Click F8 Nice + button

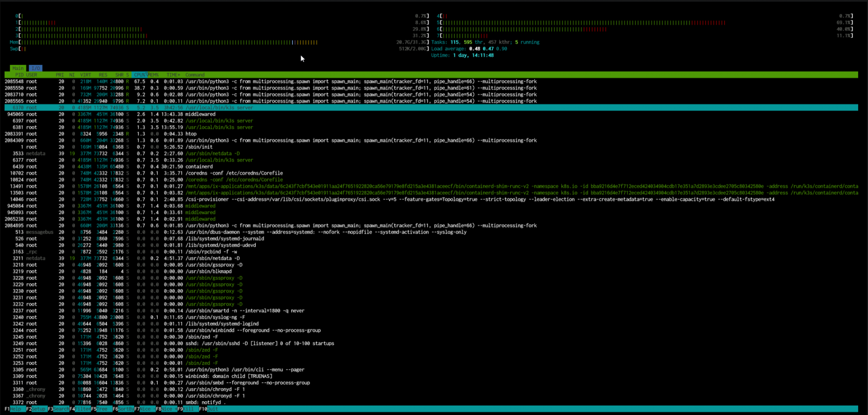(x=166, y=409)
